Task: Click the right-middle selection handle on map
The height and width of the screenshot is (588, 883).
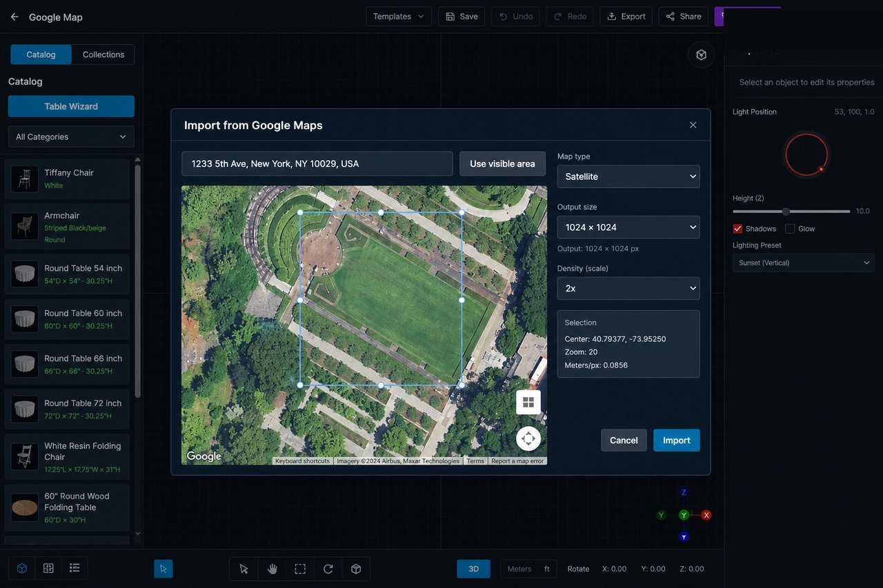Action: pyautogui.click(x=462, y=300)
